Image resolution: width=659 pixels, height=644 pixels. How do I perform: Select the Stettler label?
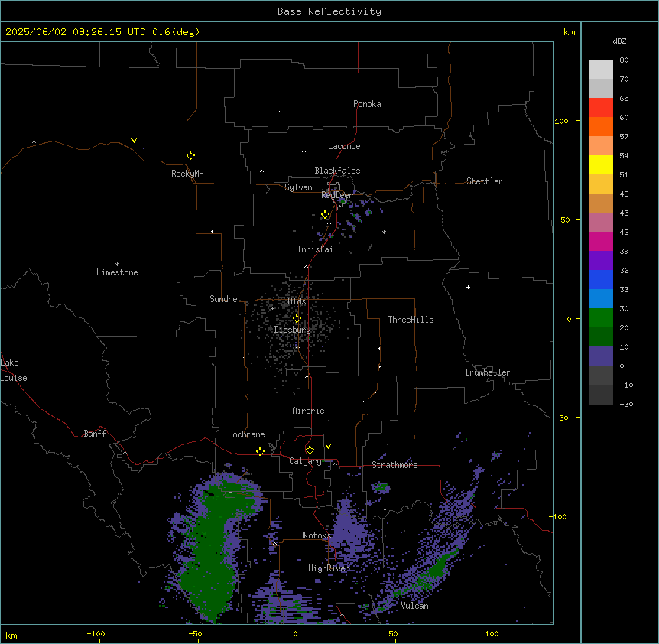click(x=485, y=181)
